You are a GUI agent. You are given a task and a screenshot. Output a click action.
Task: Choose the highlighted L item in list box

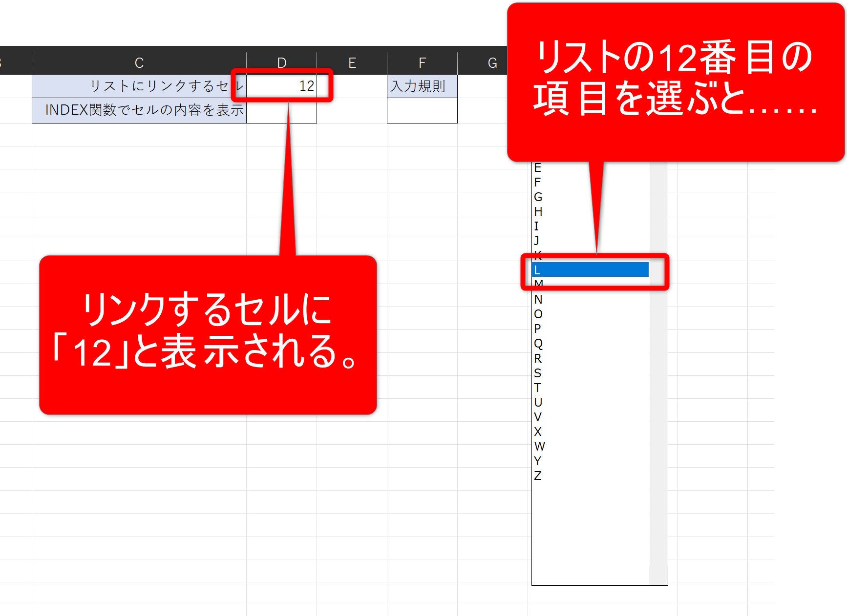coord(590,270)
